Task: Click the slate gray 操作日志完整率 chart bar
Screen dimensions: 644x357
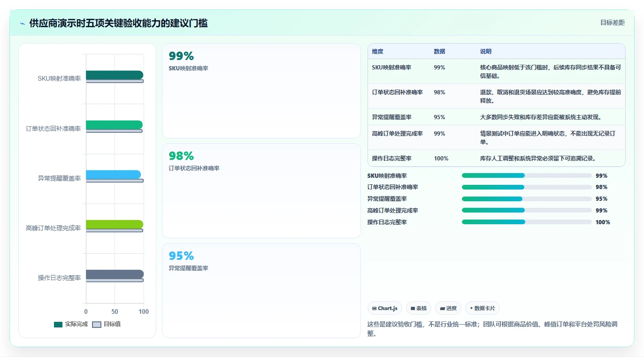Action: [x=115, y=274]
